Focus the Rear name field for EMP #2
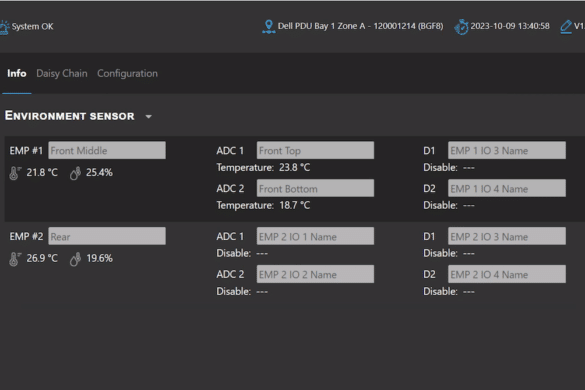The height and width of the screenshot is (390, 585). (x=107, y=236)
